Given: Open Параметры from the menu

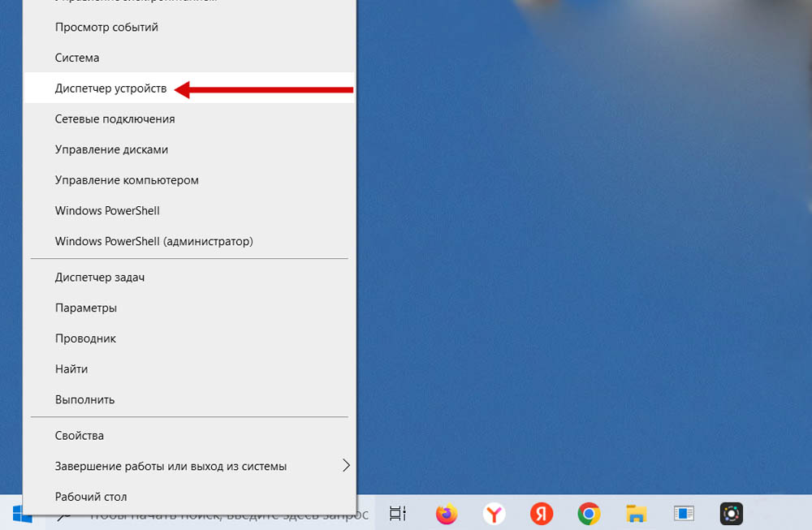Looking at the screenshot, I should (x=189, y=308).
